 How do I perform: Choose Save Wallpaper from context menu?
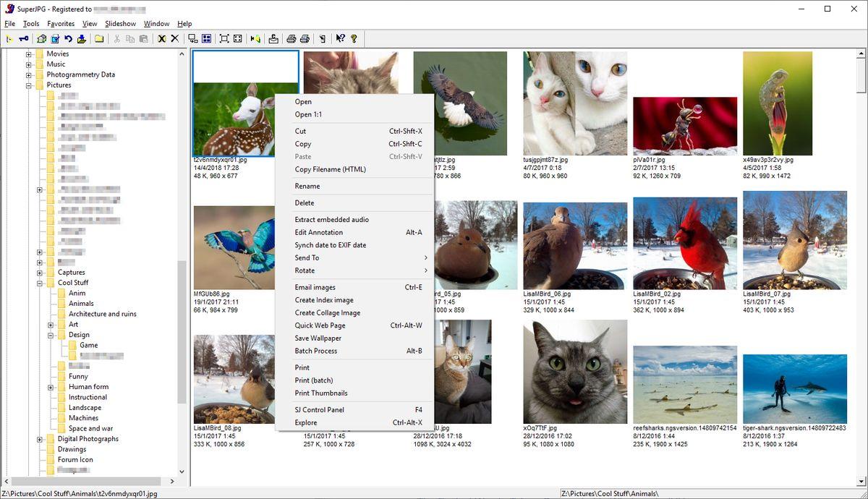354,338
